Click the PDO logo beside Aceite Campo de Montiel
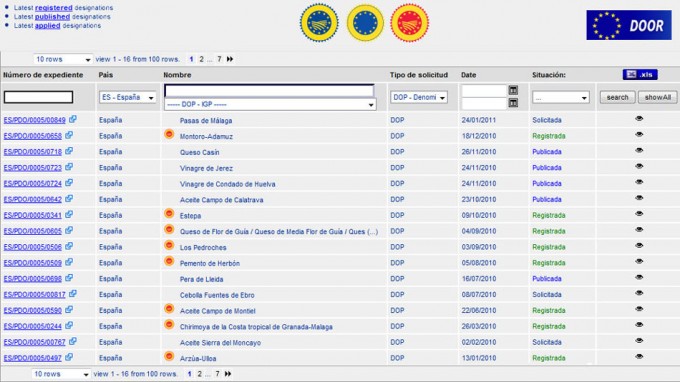 pyautogui.click(x=169, y=309)
